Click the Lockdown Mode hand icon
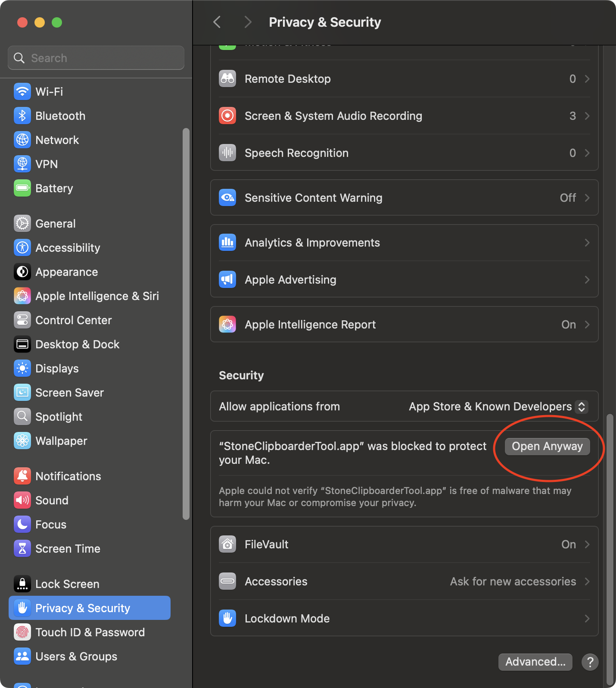 click(227, 618)
